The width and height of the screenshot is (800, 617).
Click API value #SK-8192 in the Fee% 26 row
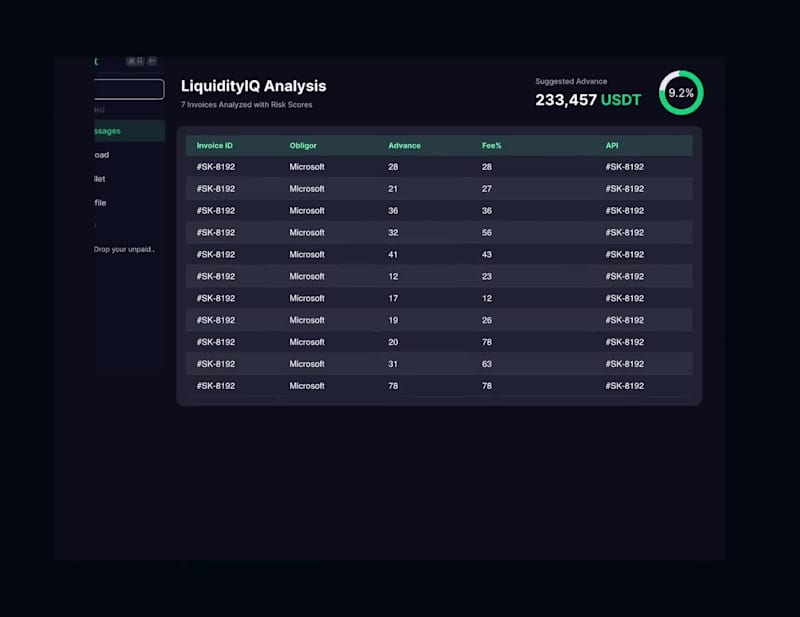[624, 320]
